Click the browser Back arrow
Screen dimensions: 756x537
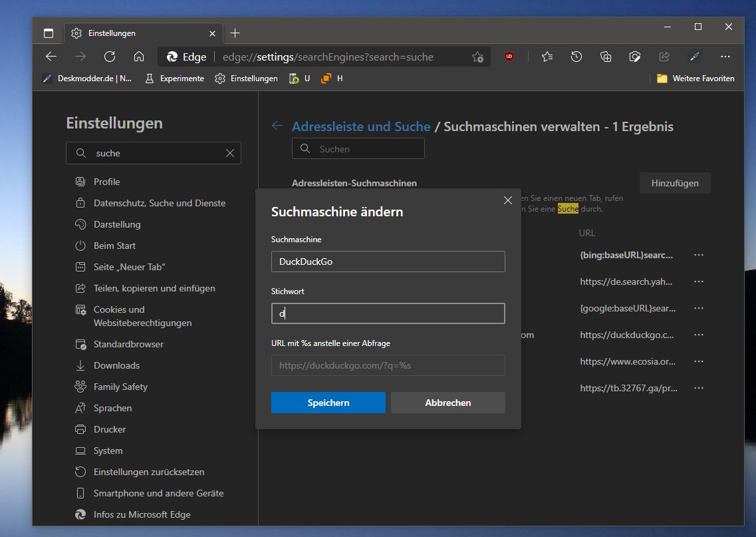click(x=51, y=57)
